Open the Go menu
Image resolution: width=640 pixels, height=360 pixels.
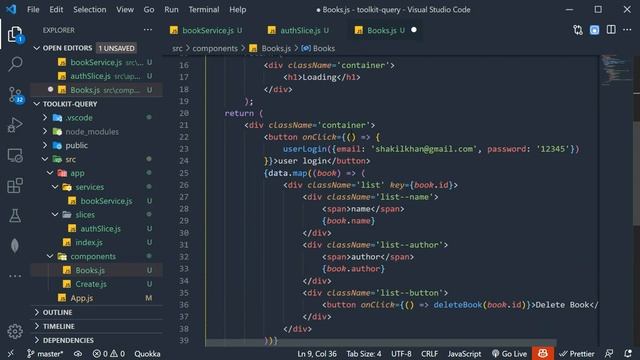(149, 9)
